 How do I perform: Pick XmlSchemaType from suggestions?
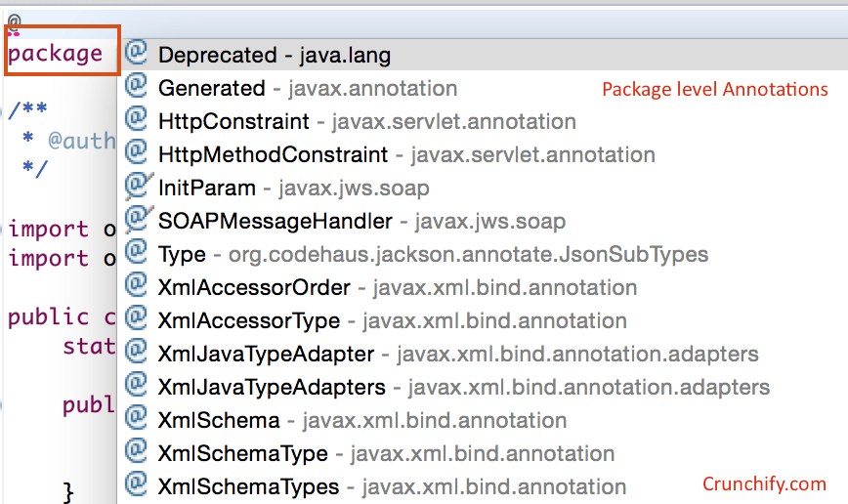pos(386,453)
